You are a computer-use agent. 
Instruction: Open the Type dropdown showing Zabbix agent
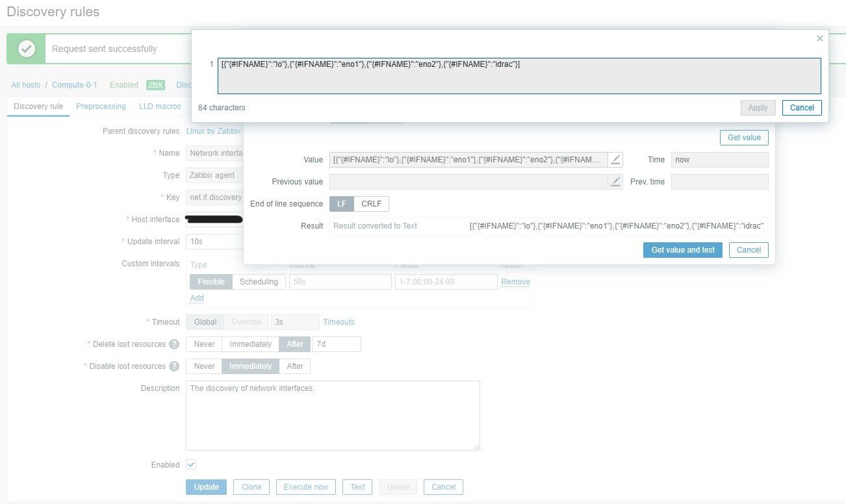214,175
